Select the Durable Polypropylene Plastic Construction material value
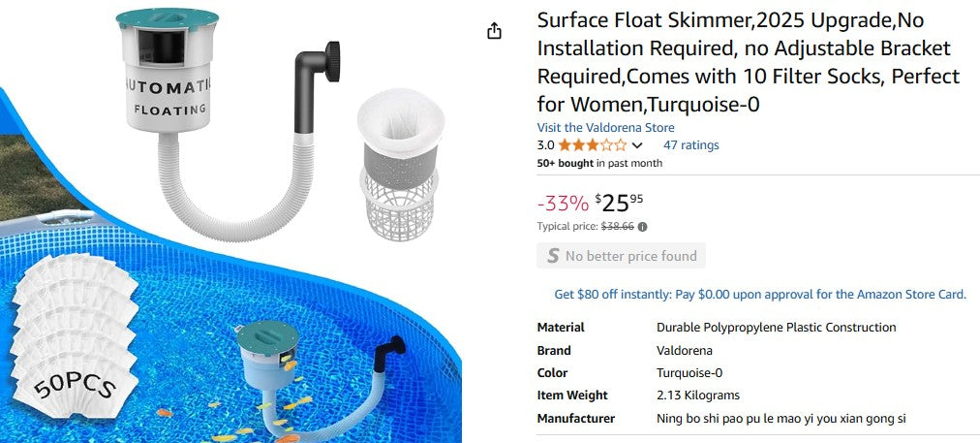 pos(776,328)
